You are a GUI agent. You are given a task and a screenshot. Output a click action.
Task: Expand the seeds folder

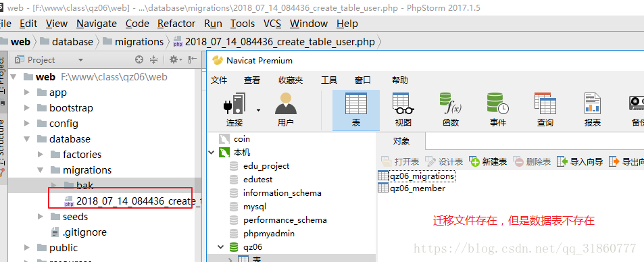(x=41, y=216)
